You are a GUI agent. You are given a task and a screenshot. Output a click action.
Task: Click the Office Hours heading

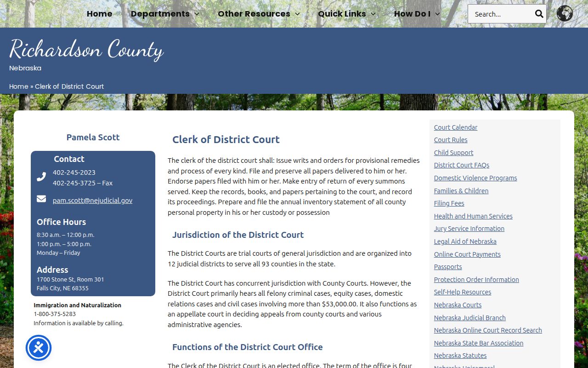(x=61, y=222)
